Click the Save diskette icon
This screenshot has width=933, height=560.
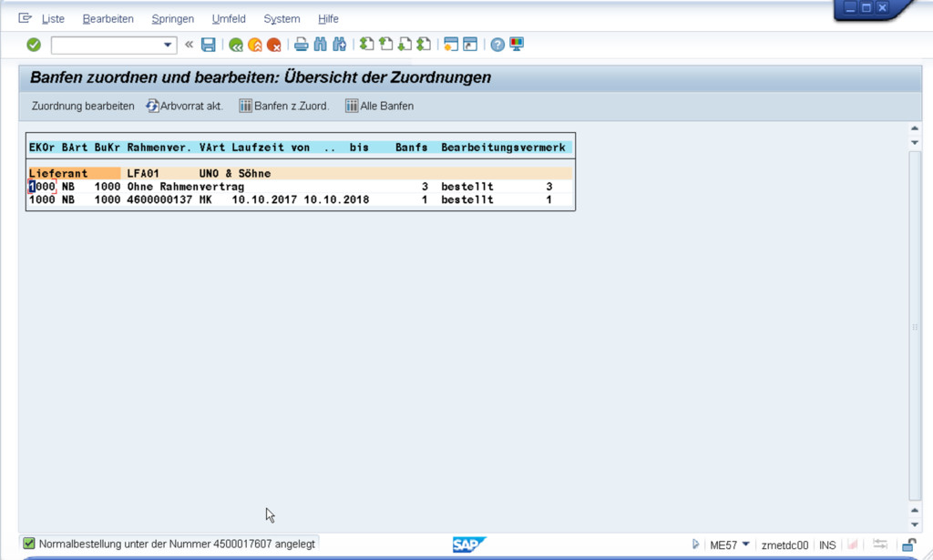pyautogui.click(x=209, y=45)
